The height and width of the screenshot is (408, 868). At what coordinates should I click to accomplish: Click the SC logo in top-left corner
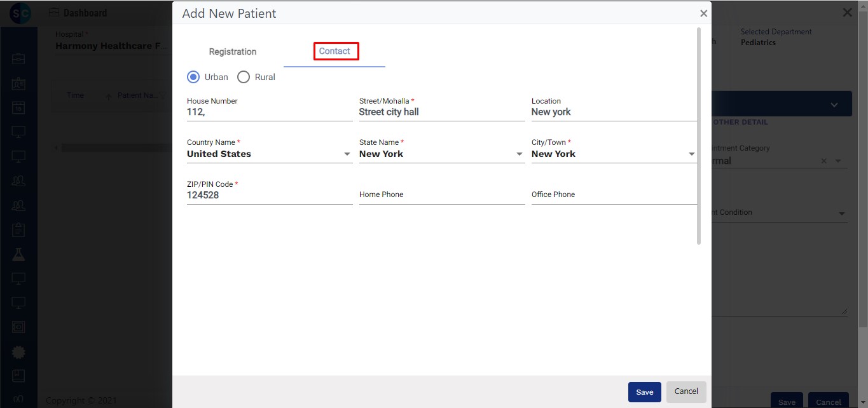click(x=19, y=12)
